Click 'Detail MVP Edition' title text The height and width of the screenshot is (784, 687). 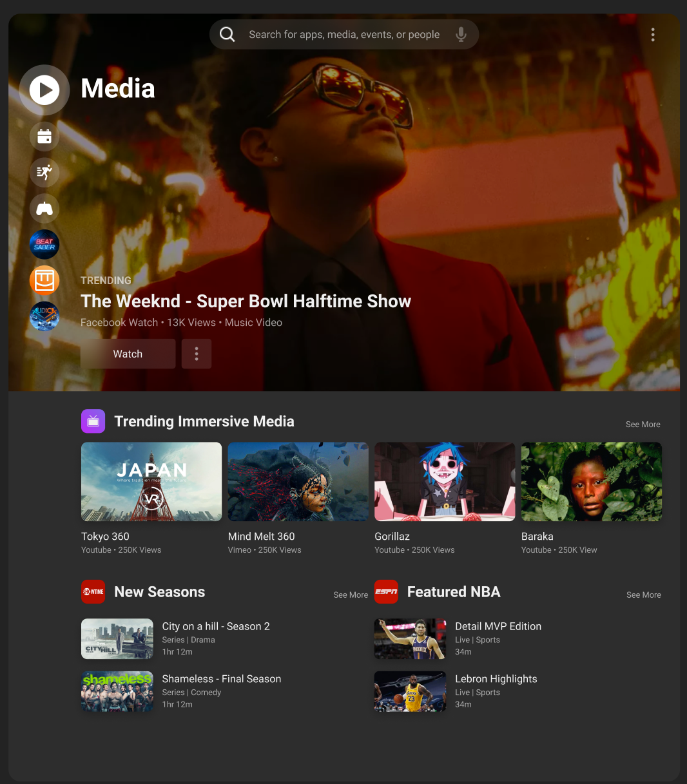click(x=498, y=626)
